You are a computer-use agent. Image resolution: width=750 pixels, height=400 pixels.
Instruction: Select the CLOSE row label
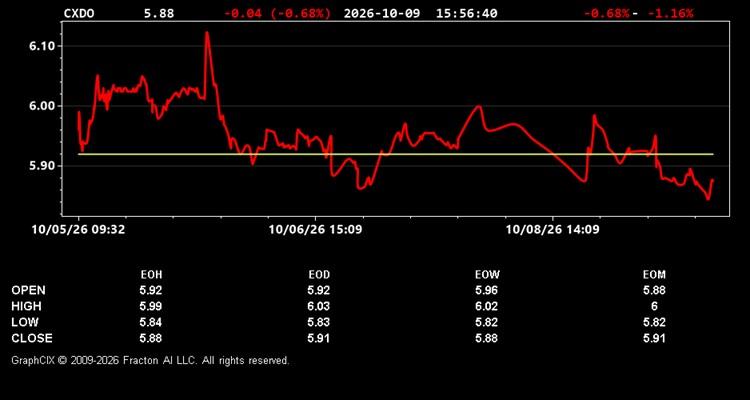(32, 338)
